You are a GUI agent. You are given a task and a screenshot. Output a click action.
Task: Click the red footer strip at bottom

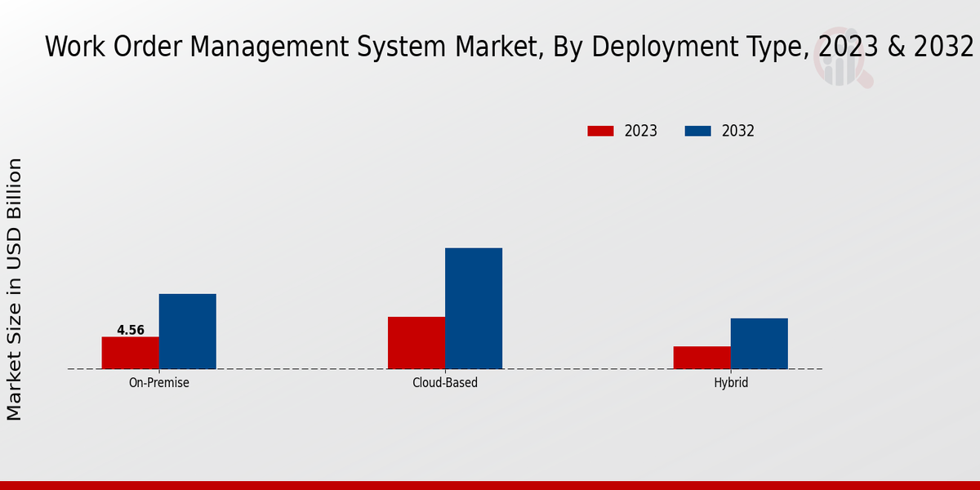point(490,485)
